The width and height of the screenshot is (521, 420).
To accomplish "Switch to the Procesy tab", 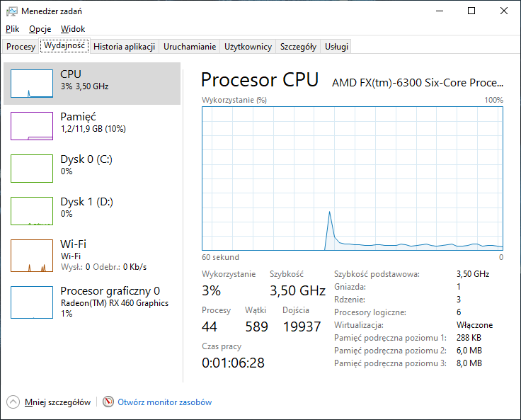I will pyautogui.click(x=21, y=47).
